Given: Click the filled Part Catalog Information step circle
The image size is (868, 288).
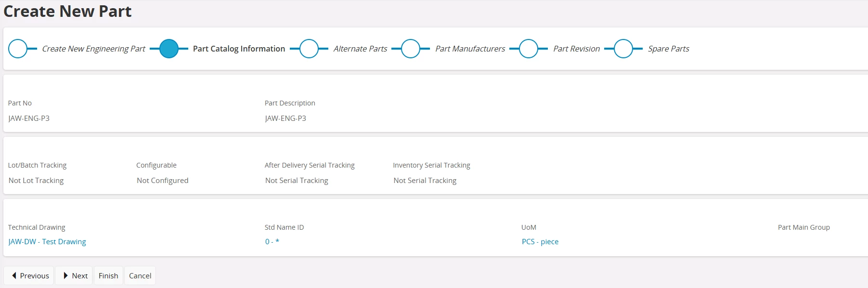Looking at the screenshot, I should pos(169,49).
